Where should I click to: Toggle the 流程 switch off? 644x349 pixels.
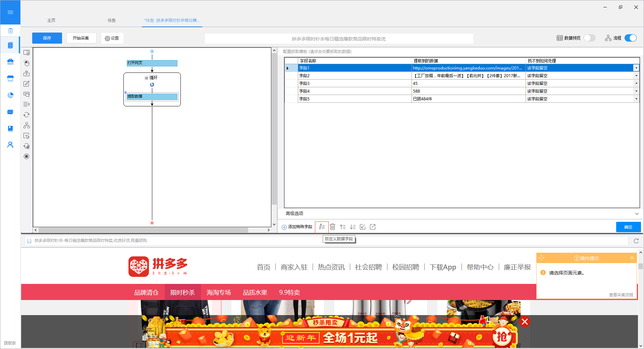pyautogui.click(x=631, y=38)
